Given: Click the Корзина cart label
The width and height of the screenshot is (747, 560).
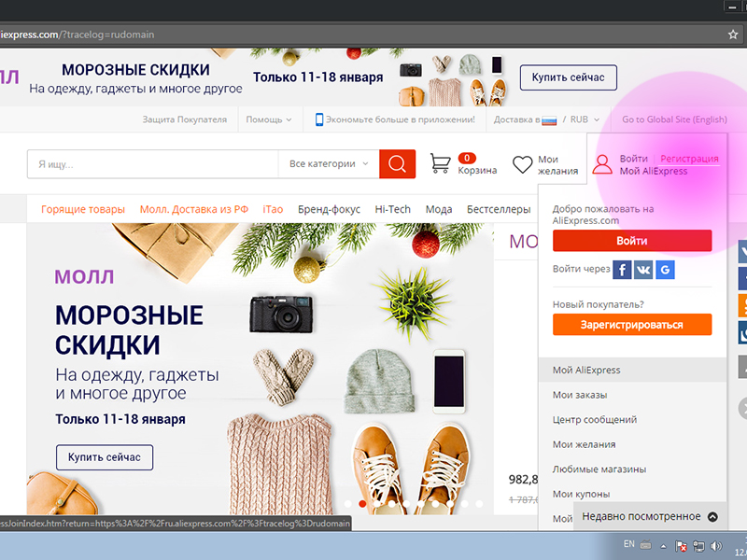Looking at the screenshot, I should [477, 170].
